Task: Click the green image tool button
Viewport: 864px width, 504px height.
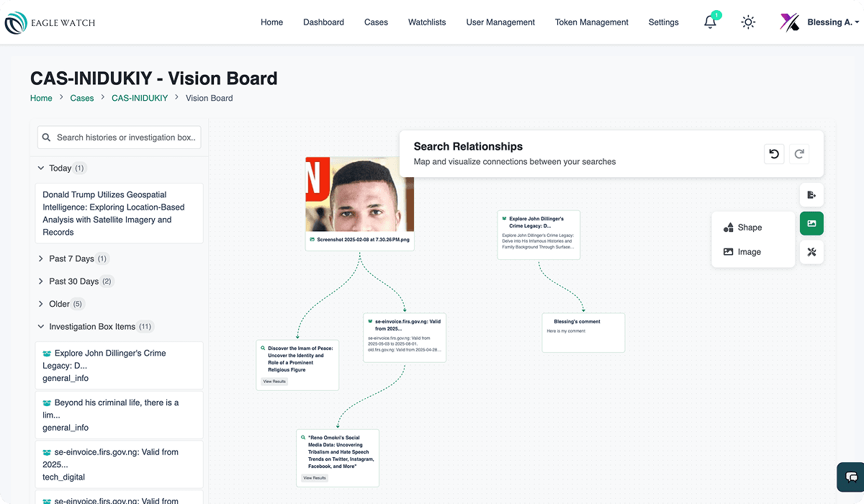Action: (x=811, y=224)
